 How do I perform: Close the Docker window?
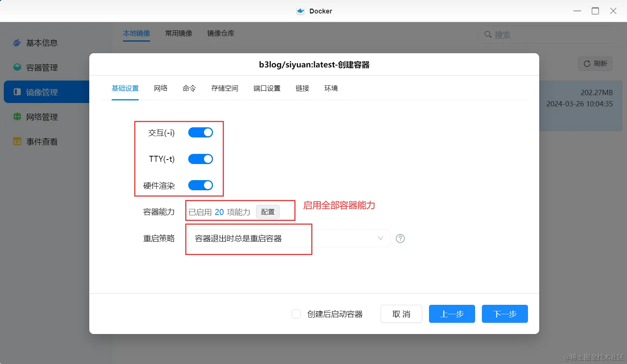(613, 11)
